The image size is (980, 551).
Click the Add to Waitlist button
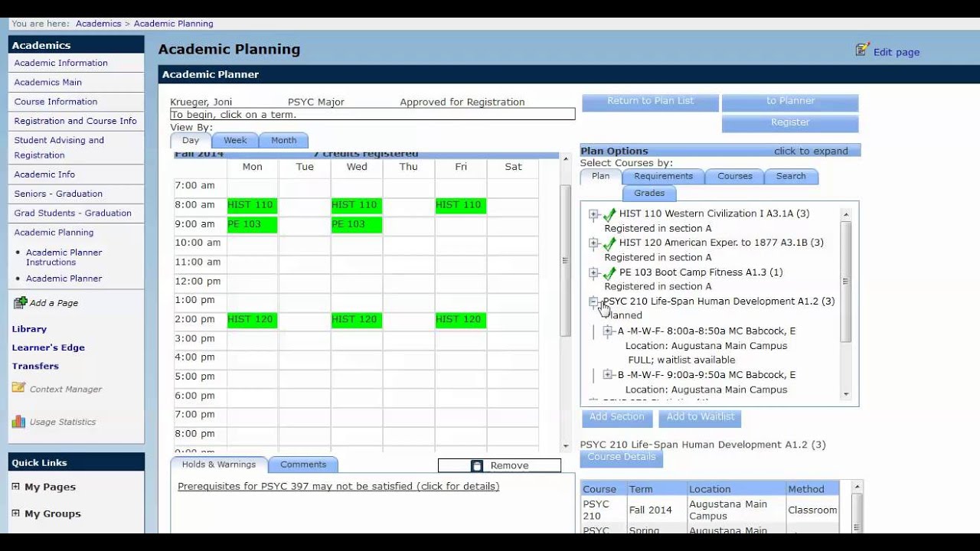(x=700, y=418)
